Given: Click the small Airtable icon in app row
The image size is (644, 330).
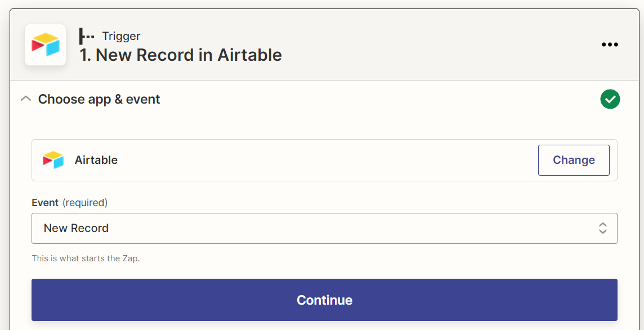Looking at the screenshot, I should [53, 160].
